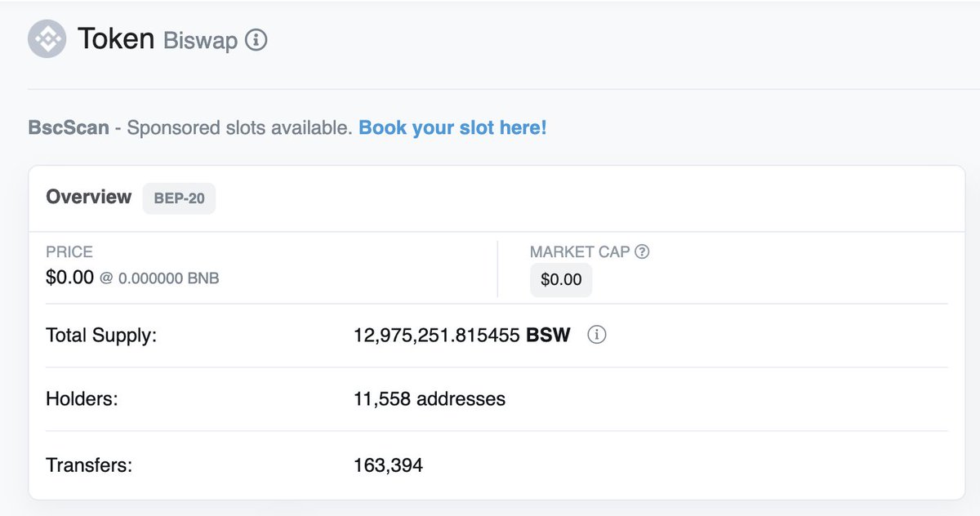Click the 'BSW' token symbol
This screenshot has width=980, height=516.
pos(548,336)
